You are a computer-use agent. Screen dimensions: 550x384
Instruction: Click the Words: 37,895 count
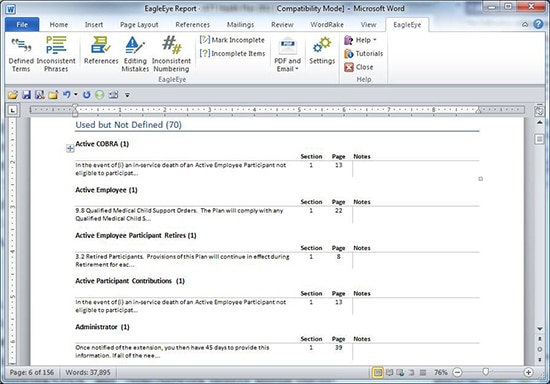88,372
